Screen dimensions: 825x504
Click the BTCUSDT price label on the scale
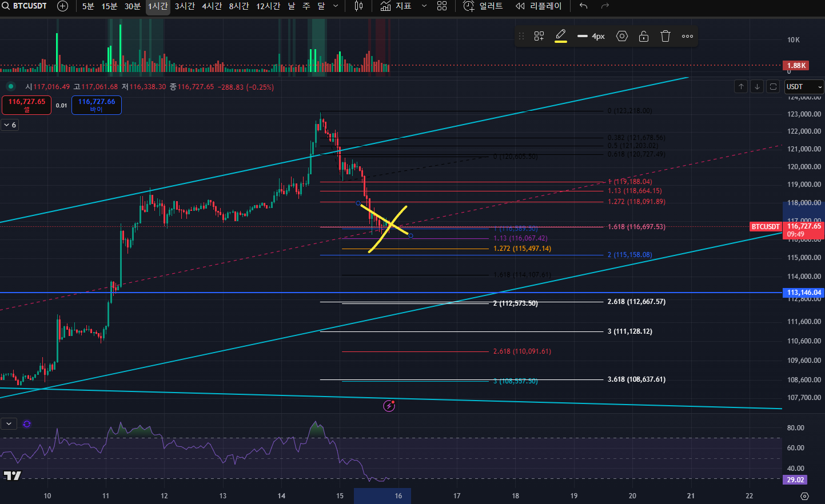coord(766,227)
